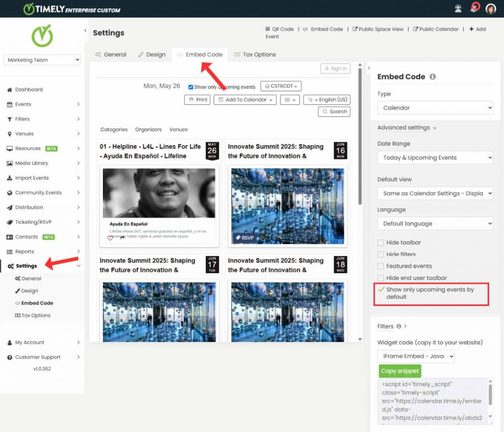
Task: Click the Community Events globe icon
Action: point(10,193)
